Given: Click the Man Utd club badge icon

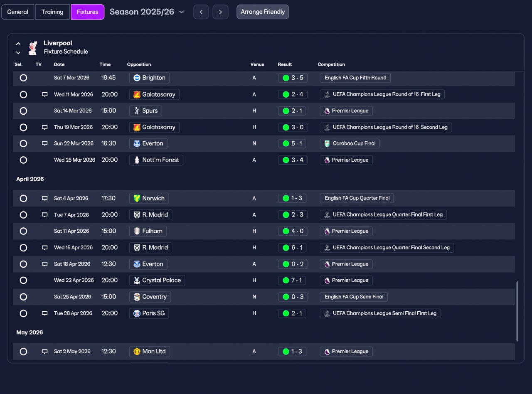Looking at the screenshot, I should [x=137, y=352].
